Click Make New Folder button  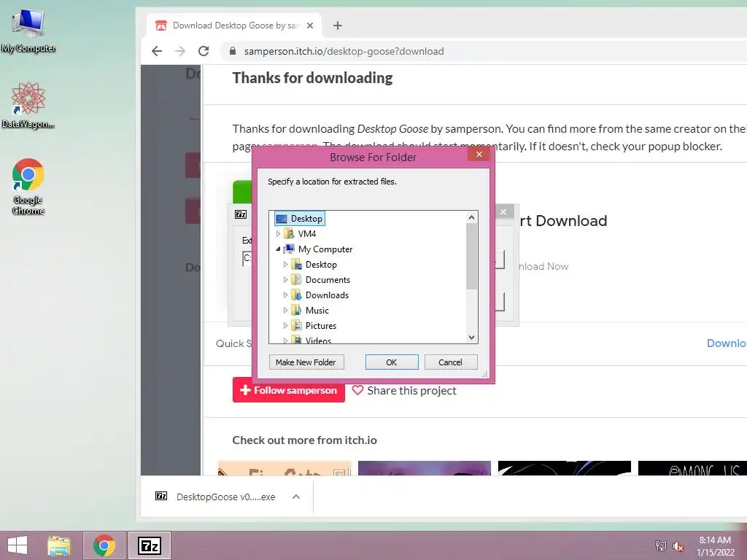[306, 362]
